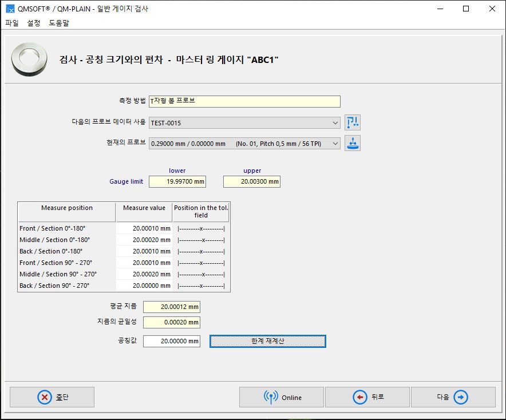The width and height of the screenshot is (506, 420).
Task: Click the 지름의 균일성 field 0.00020 mm
Action: [x=172, y=322]
